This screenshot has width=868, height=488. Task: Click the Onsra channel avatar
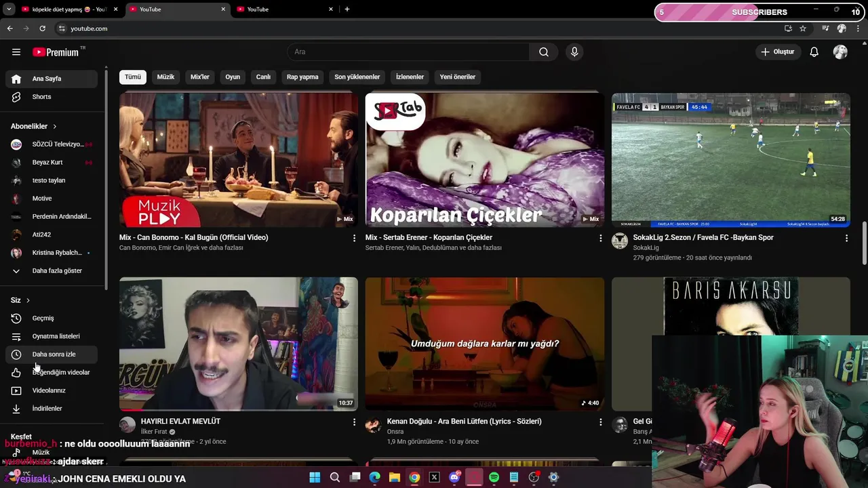point(373,425)
